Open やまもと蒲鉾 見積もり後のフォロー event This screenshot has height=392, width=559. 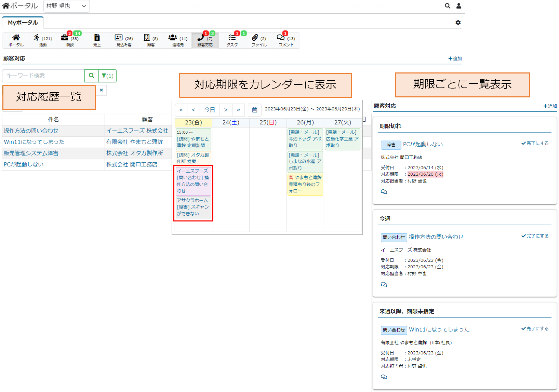click(305, 185)
